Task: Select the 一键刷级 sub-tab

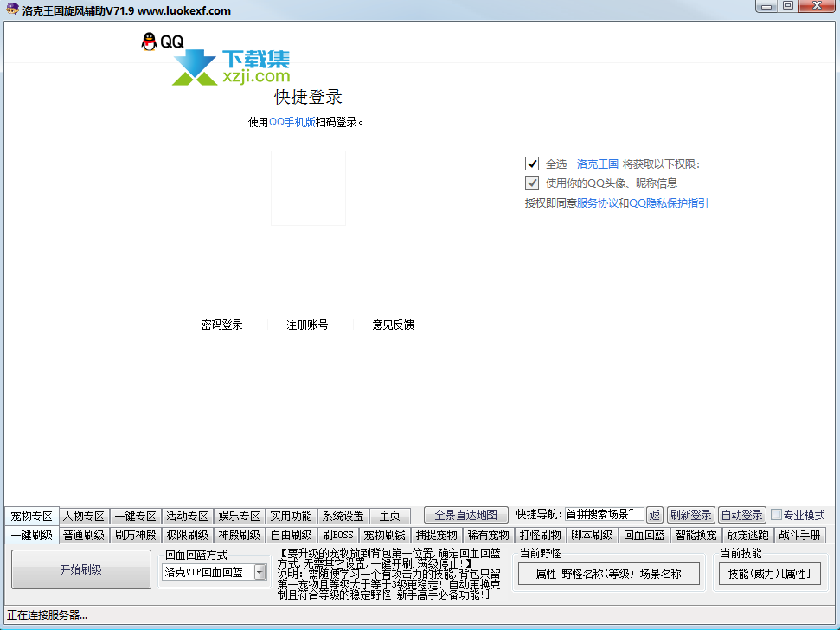Action: (32, 535)
